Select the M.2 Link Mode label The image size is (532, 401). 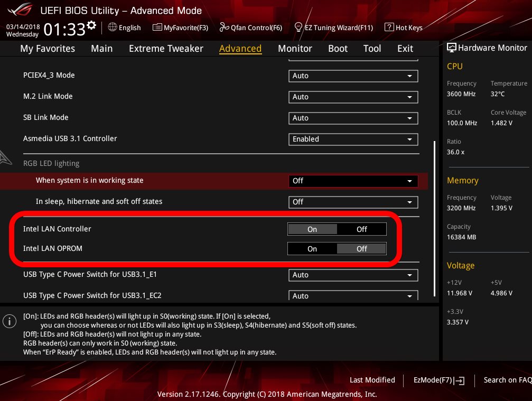point(48,96)
